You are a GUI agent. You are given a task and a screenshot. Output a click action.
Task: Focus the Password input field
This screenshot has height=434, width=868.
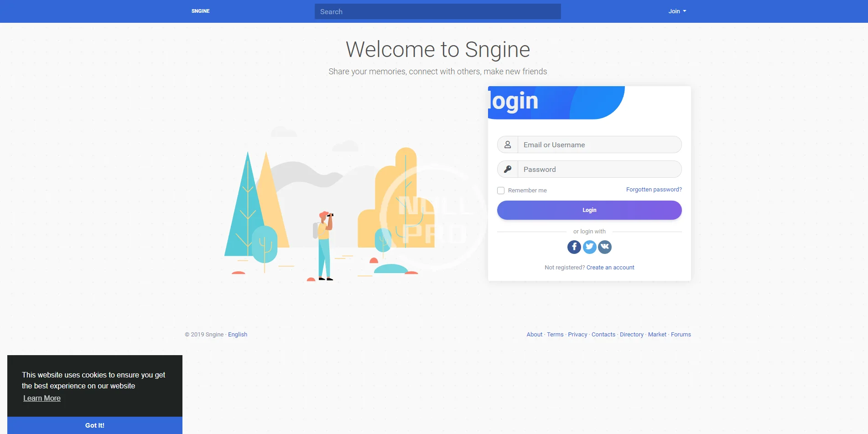(x=599, y=169)
